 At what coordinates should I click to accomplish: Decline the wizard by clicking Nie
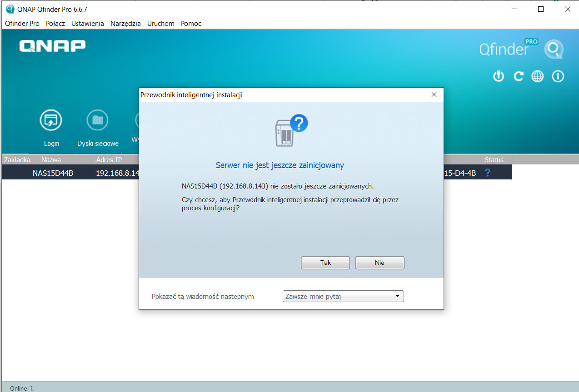pyautogui.click(x=380, y=263)
